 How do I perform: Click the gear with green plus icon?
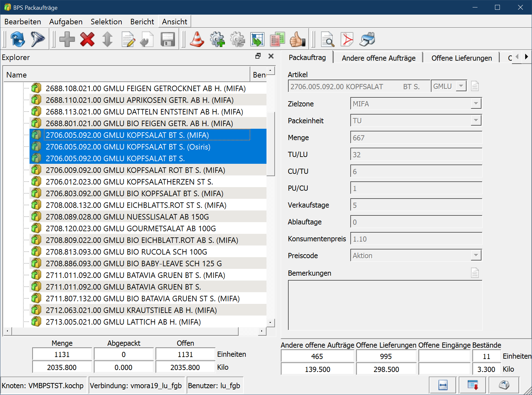(217, 40)
